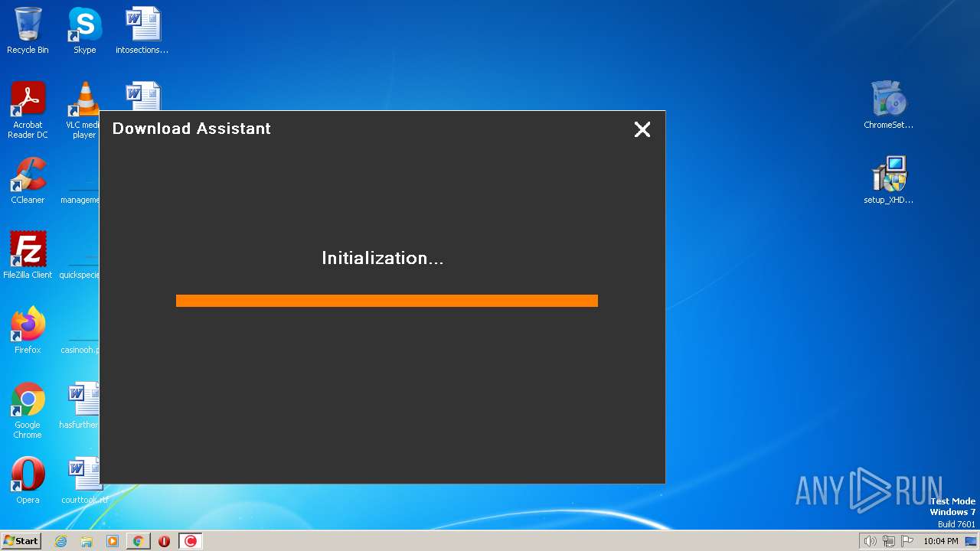Select the courttook.rtf document icon

tap(83, 481)
